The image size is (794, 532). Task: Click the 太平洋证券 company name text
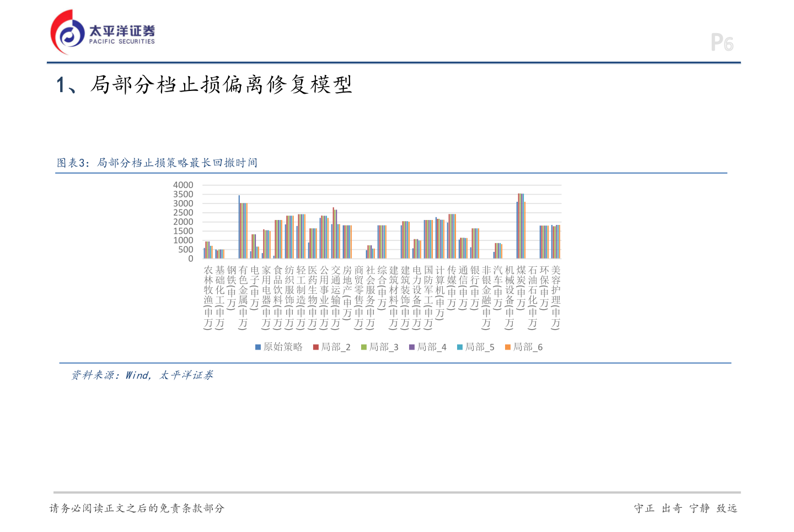pos(122,30)
